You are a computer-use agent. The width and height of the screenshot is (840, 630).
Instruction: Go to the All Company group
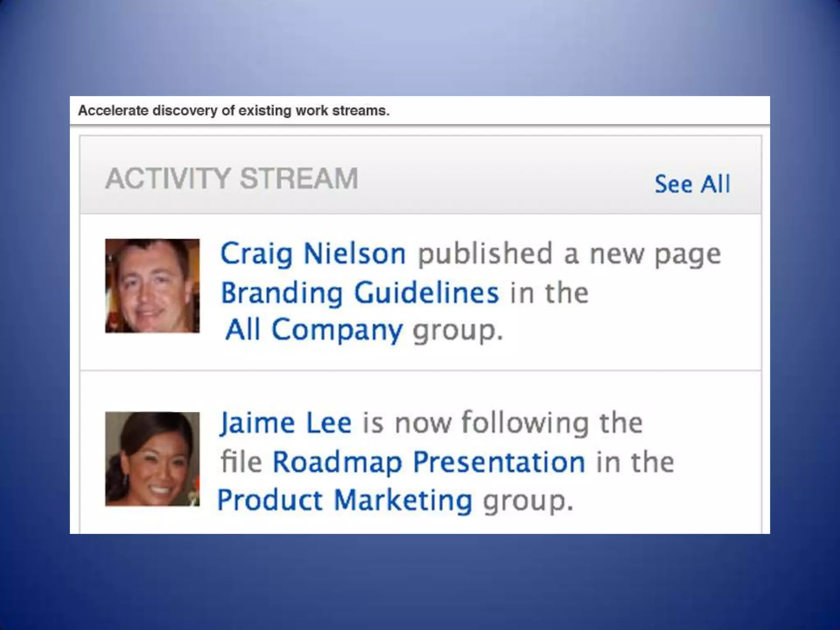coord(314,330)
